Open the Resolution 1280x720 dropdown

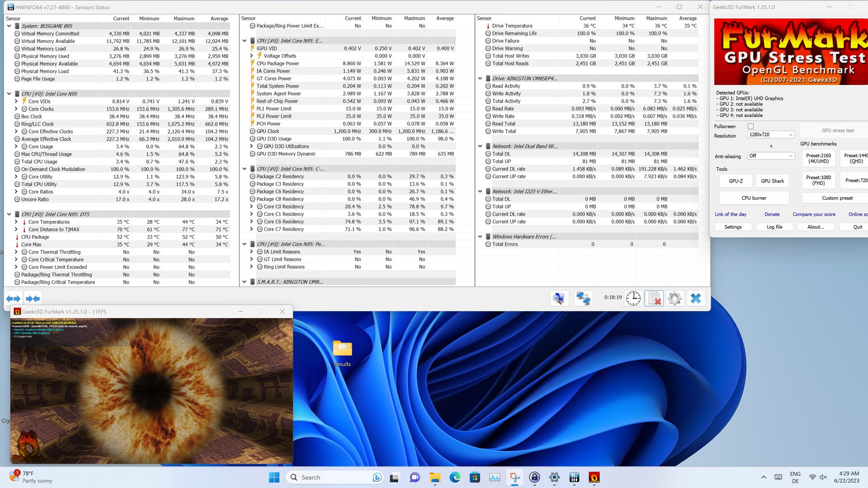(771, 135)
